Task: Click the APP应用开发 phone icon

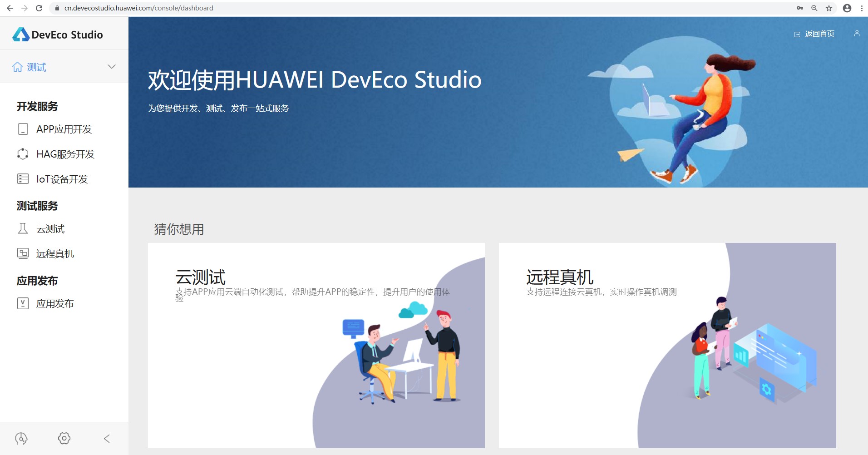Action: coord(23,129)
